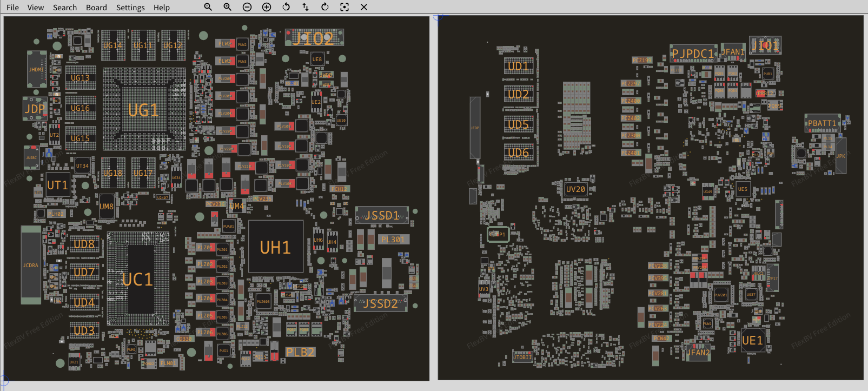
Task: Zoom in using the circled plus icon
Action: click(267, 7)
